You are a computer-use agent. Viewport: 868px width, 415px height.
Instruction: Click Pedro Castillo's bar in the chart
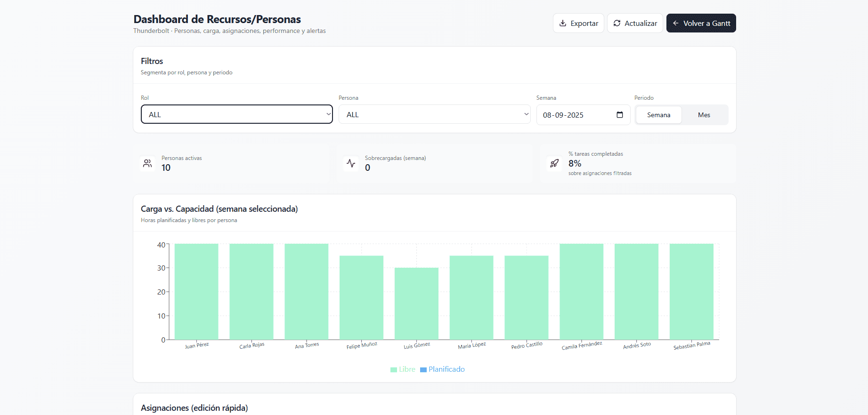tap(527, 297)
